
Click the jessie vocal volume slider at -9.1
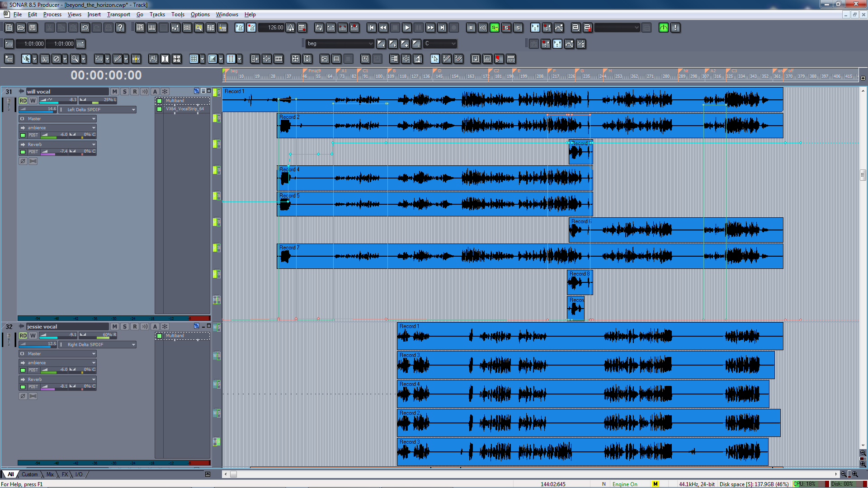(x=58, y=335)
